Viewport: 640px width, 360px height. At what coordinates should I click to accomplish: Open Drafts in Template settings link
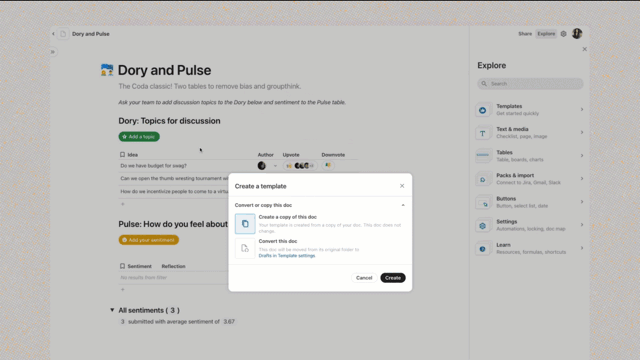[x=287, y=256]
